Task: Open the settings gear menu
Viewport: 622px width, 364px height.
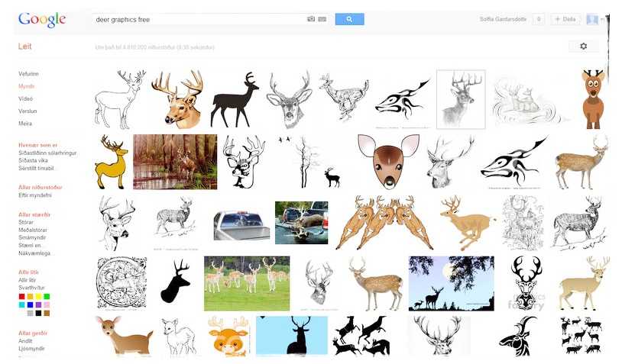Action: 583,47
